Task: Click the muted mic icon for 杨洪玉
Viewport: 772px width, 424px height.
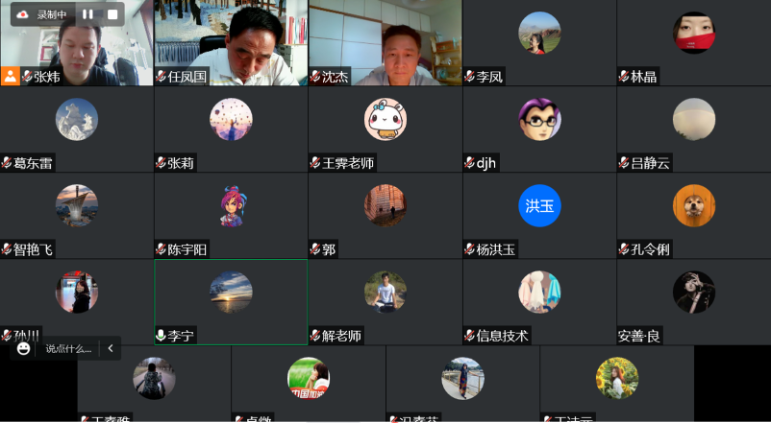Action: (469, 250)
